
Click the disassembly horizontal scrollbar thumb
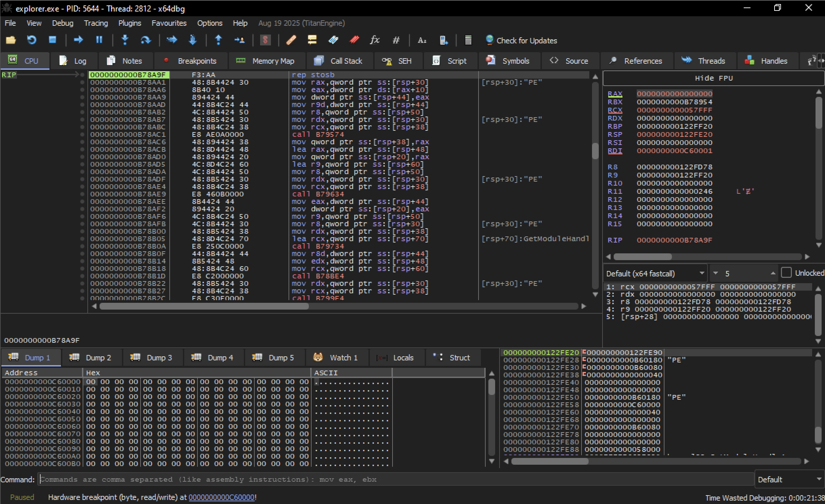point(204,306)
